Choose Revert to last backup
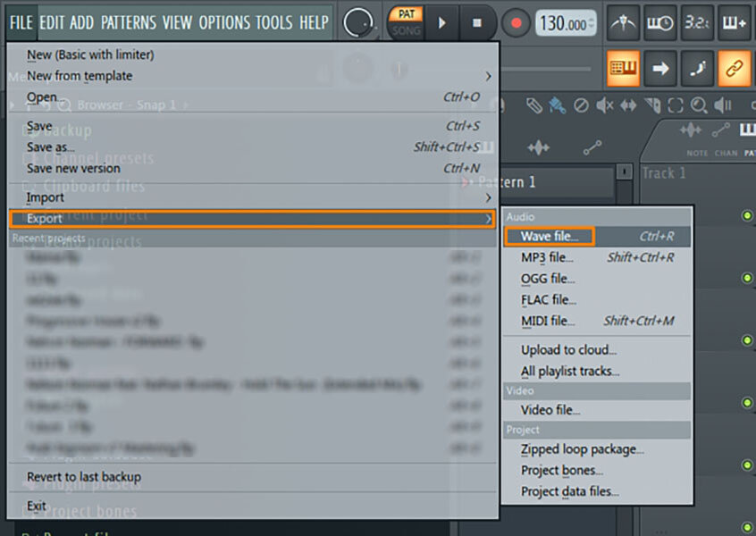The image size is (756, 536). click(x=252, y=477)
